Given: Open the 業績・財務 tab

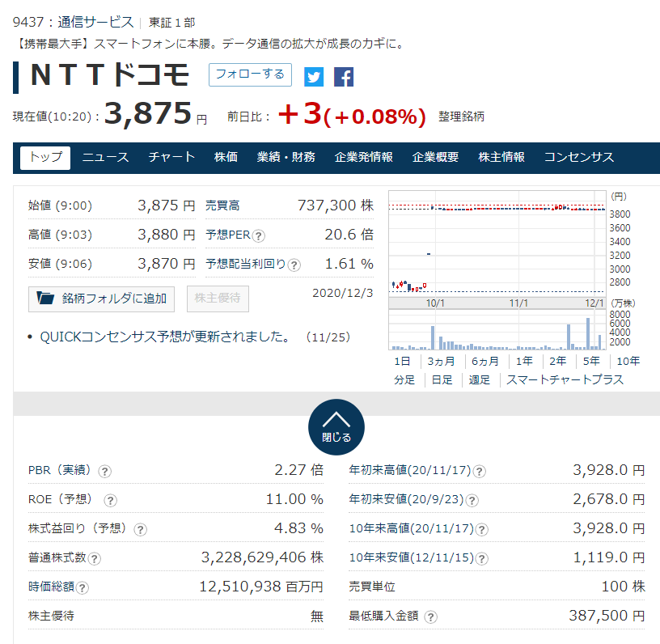Looking at the screenshot, I should point(286,158).
